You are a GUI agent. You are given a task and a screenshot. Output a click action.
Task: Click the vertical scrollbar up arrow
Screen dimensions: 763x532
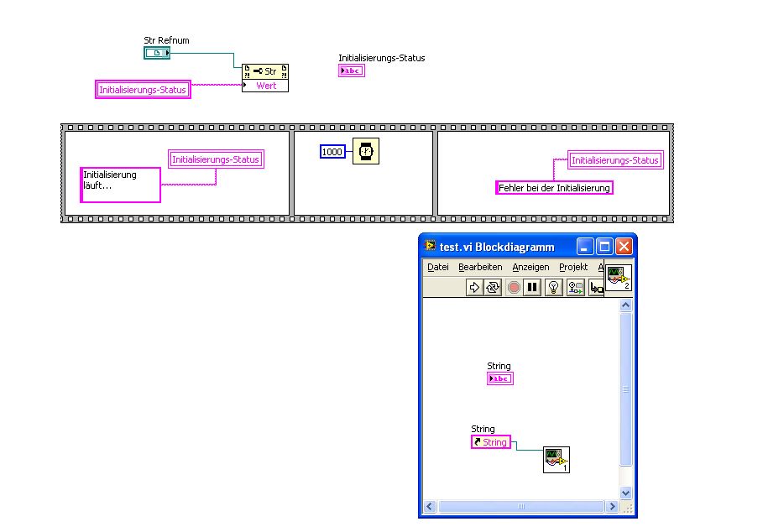(626, 305)
